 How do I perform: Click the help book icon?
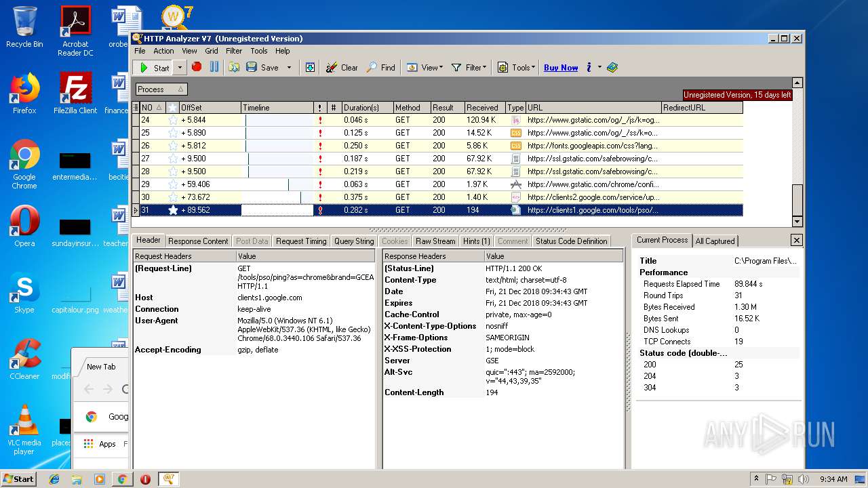612,67
